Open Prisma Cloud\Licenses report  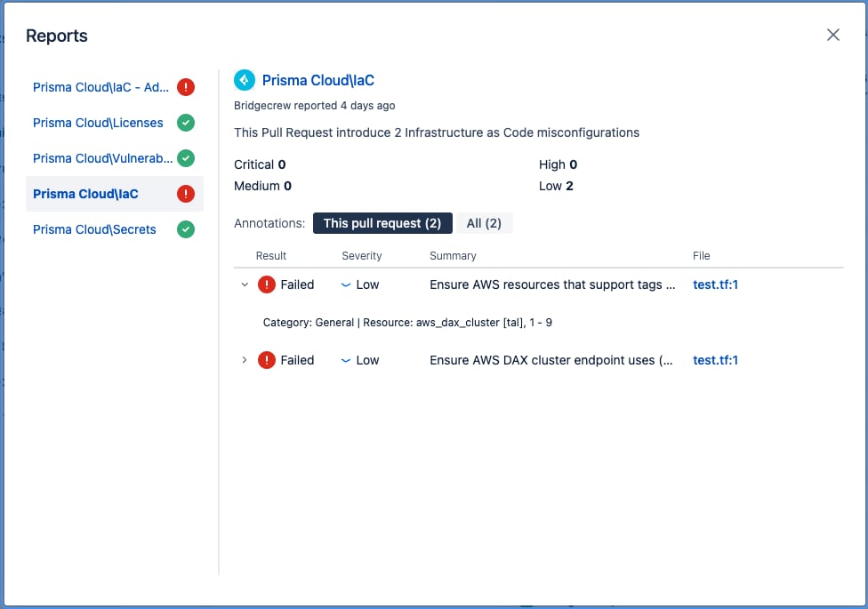pos(98,123)
